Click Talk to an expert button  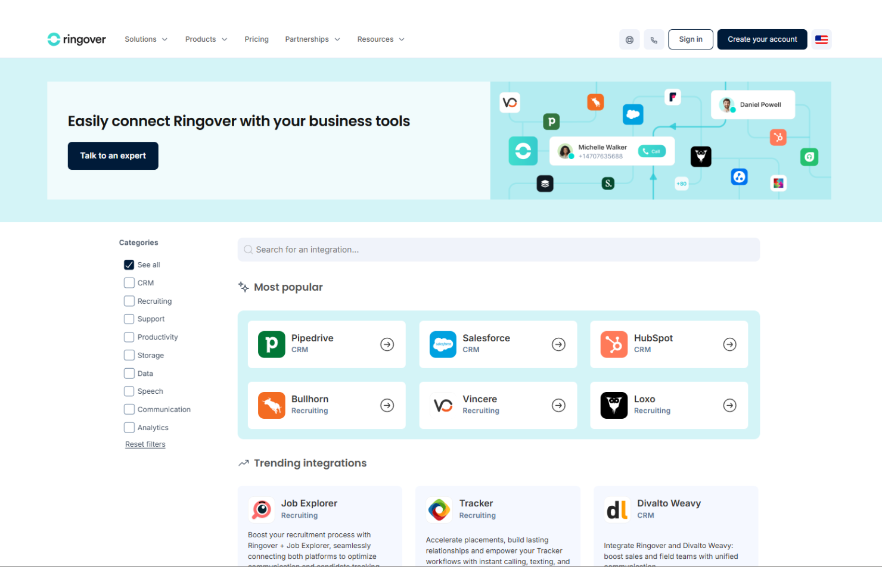coord(113,155)
